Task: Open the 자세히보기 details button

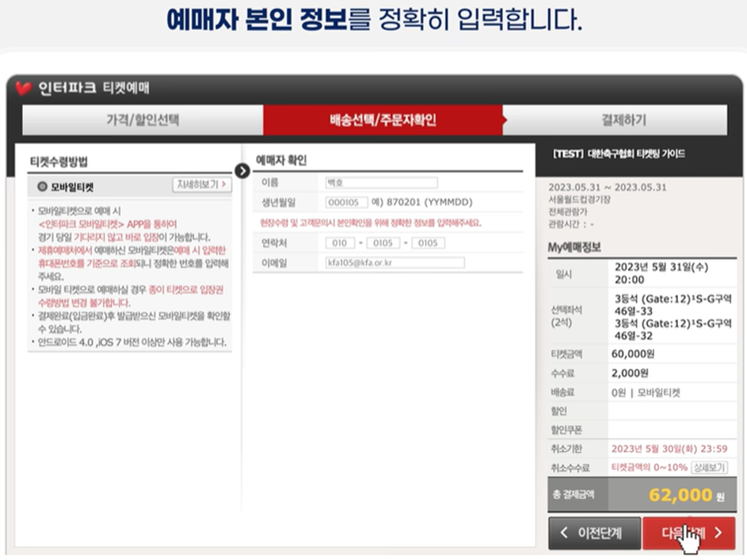Action: (x=202, y=185)
